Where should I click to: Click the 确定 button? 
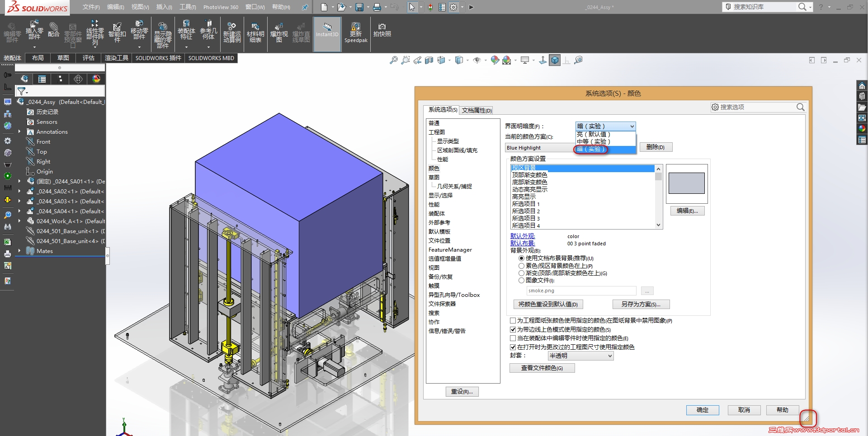(x=702, y=410)
